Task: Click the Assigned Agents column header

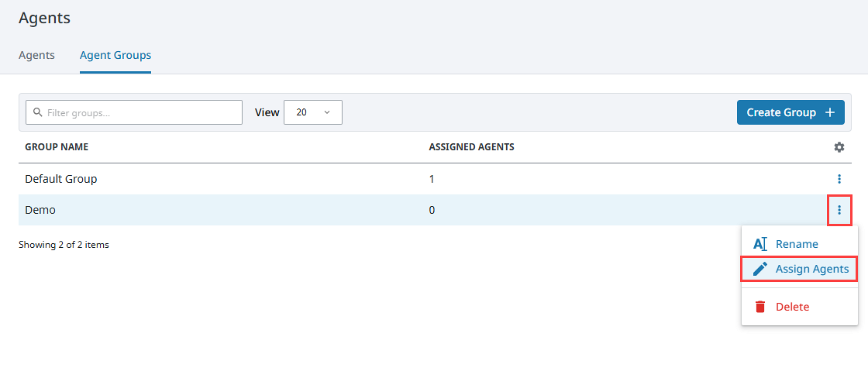Action: point(471,147)
